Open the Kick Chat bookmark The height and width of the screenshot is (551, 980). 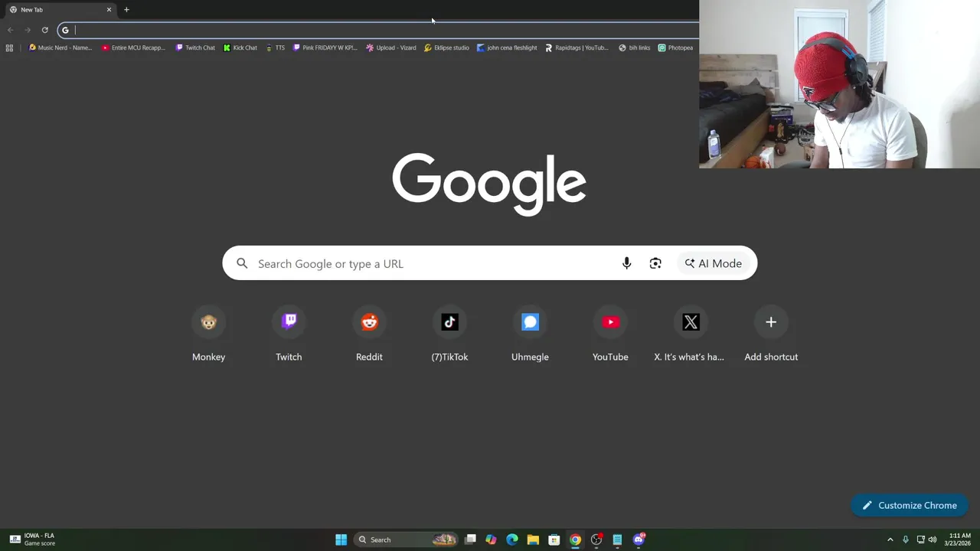point(240,47)
